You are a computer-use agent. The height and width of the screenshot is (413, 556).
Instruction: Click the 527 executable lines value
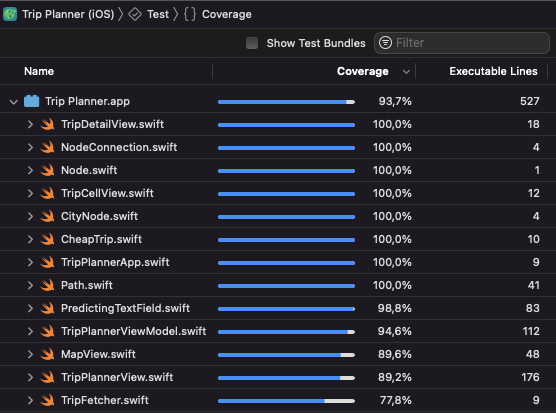pos(530,101)
